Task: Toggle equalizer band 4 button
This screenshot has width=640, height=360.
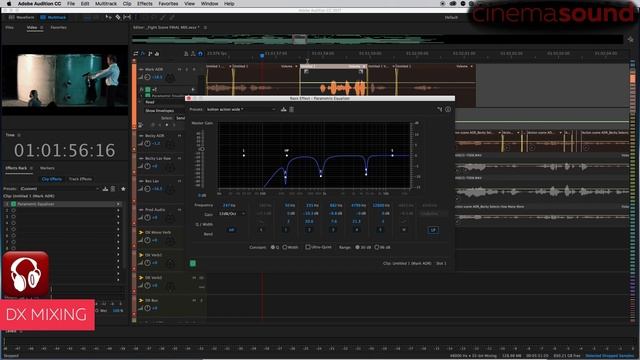Action: pyautogui.click(x=357, y=230)
